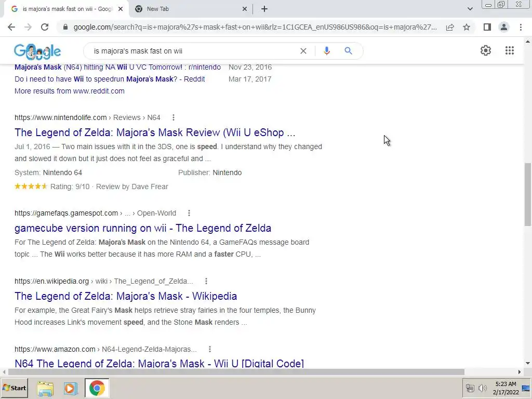Image resolution: width=532 pixels, height=399 pixels.
Task: Open Majora's Mask Review Wii U eShop
Action: (x=155, y=132)
